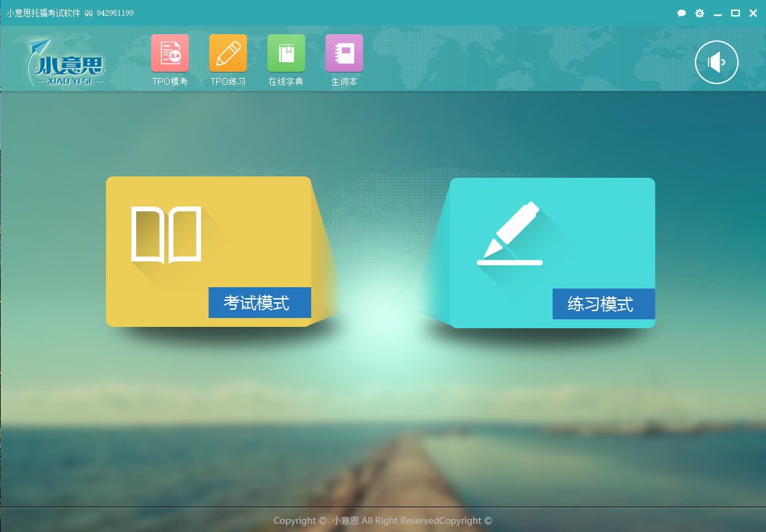Screen dimensions: 766x532
Task: Open the TPO练习 practice pencil icon
Action: [228, 53]
